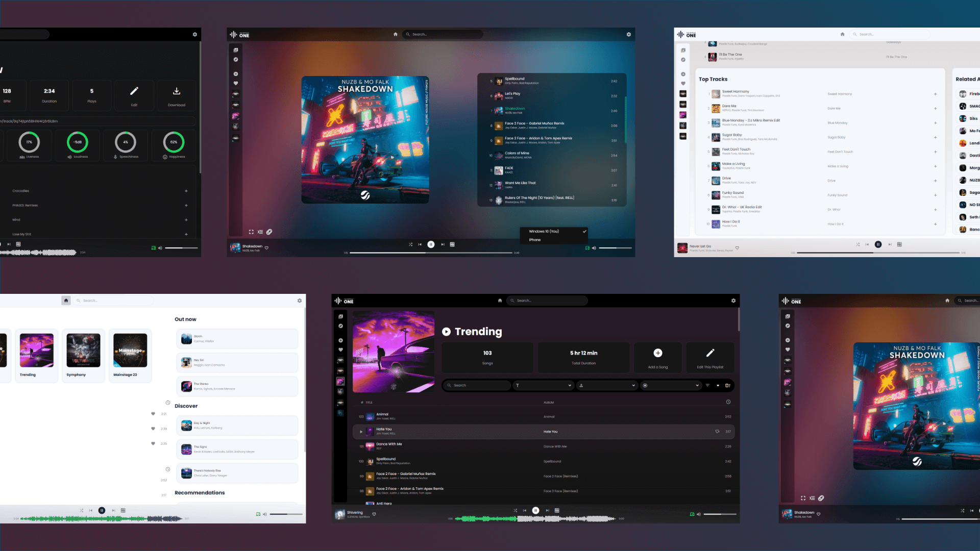Image resolution: width=980 pixels, height=551 pixels.
Task: Open Sugar Baby in the Top Tracks list
Action: (x=822, y=137)
